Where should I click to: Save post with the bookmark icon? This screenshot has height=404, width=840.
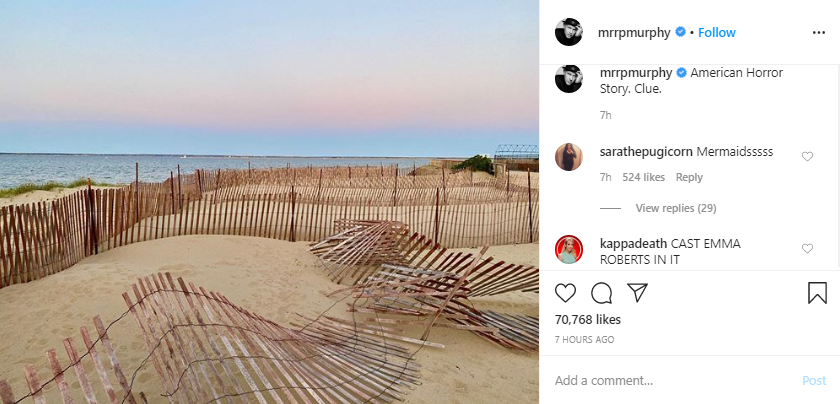click(817, 293)
